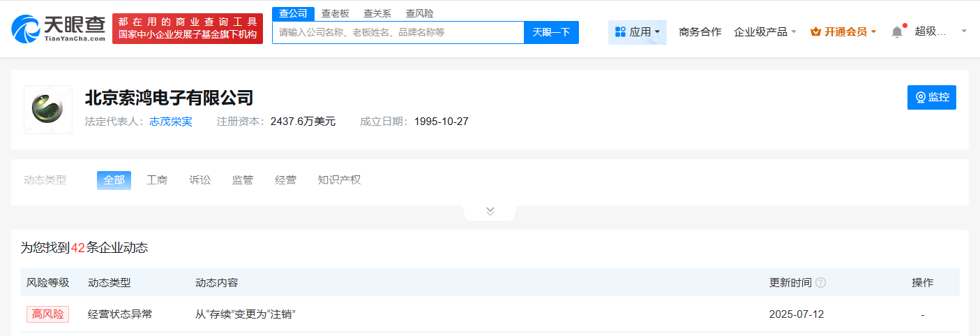This screenshot has width=980, height=336.
Task: Click the 更新时间 help question icon
Action: point(821,283)
